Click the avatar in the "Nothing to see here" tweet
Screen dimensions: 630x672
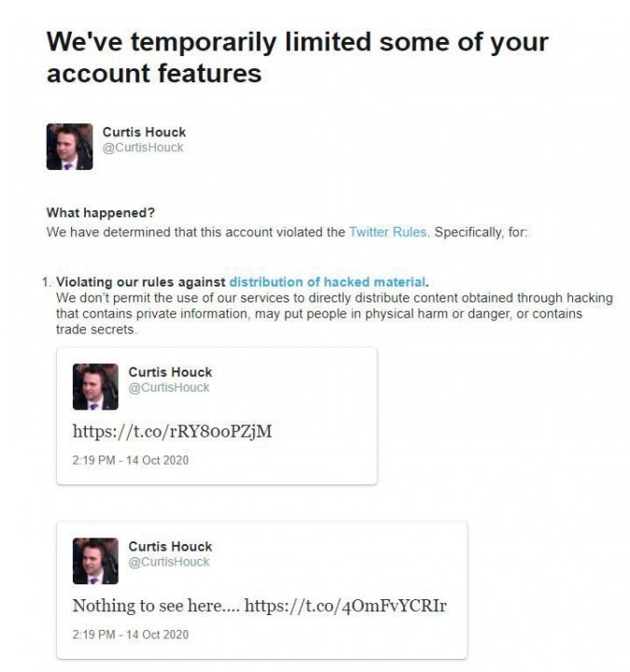[95, 561]
